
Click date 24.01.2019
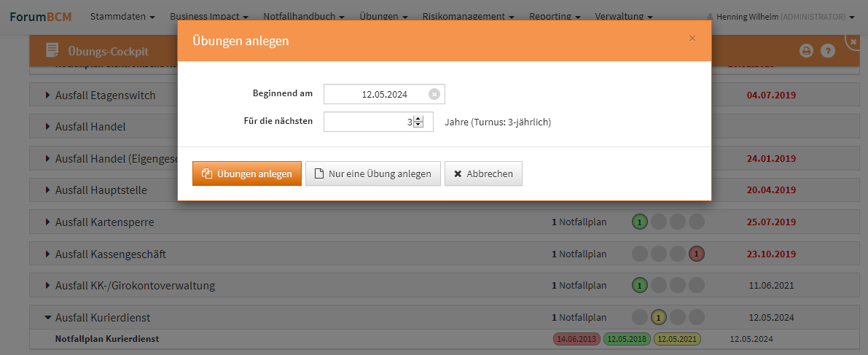tap(771, 159)
